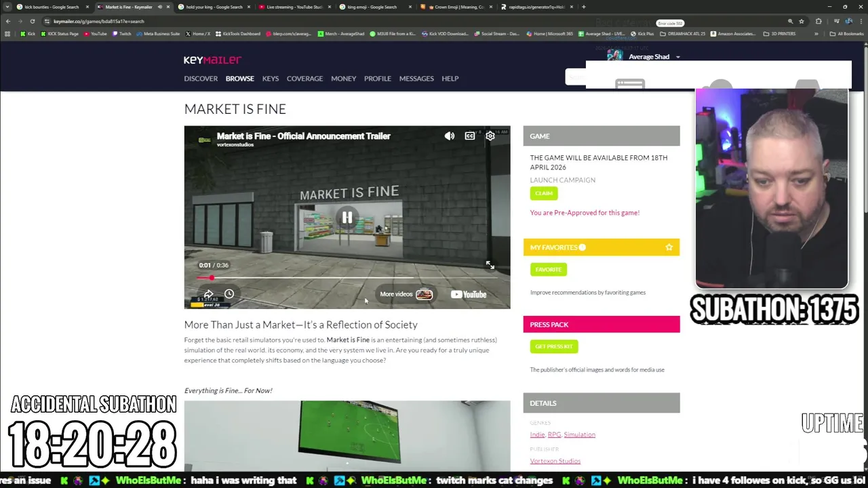Click the soccer field game screenshot
This screenshot has width=868, height=488.
click(x=347, y=436)
